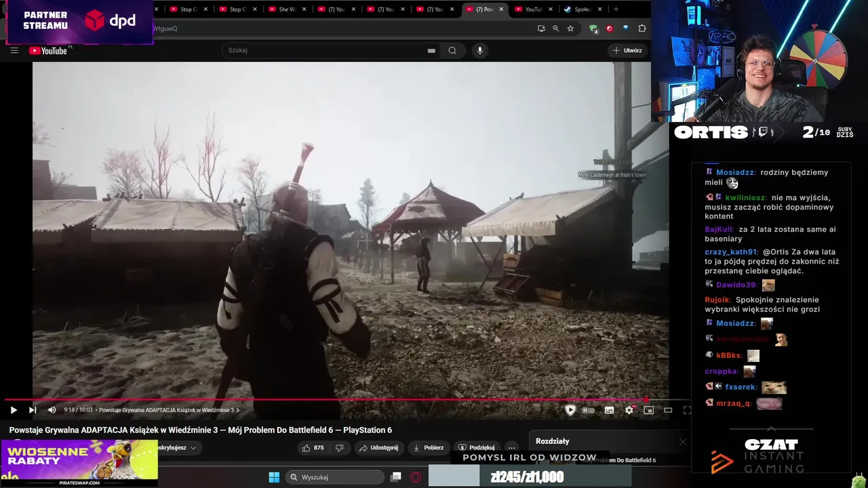Click the streamer webcam feed
Screen dimensions: 868x488
[x=759, y=61]
